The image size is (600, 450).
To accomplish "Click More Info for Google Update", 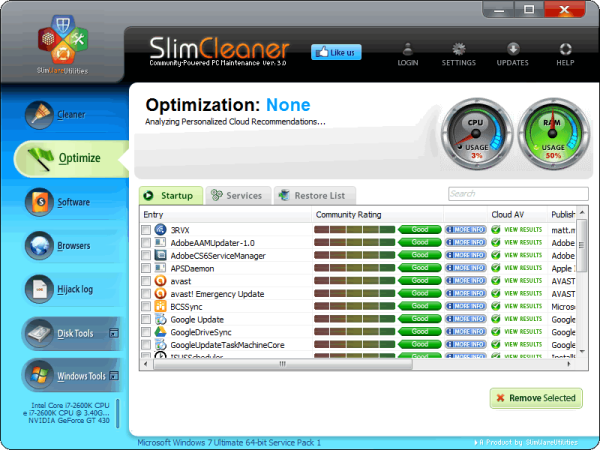I will point(466,319).
